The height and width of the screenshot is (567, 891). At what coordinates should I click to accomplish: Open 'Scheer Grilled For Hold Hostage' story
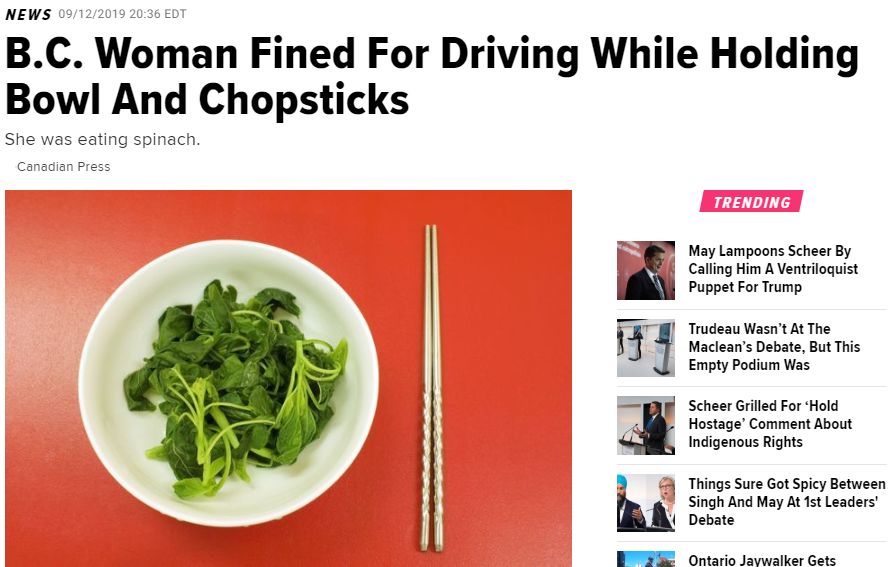click(770, 424)
